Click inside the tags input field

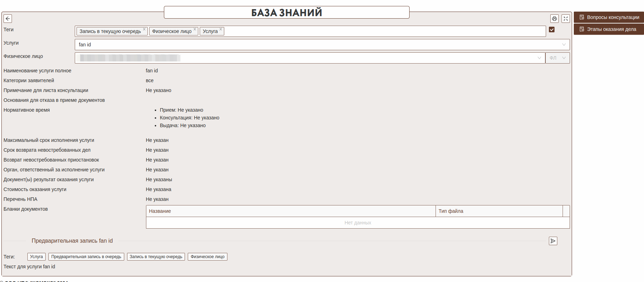[383, 31]
